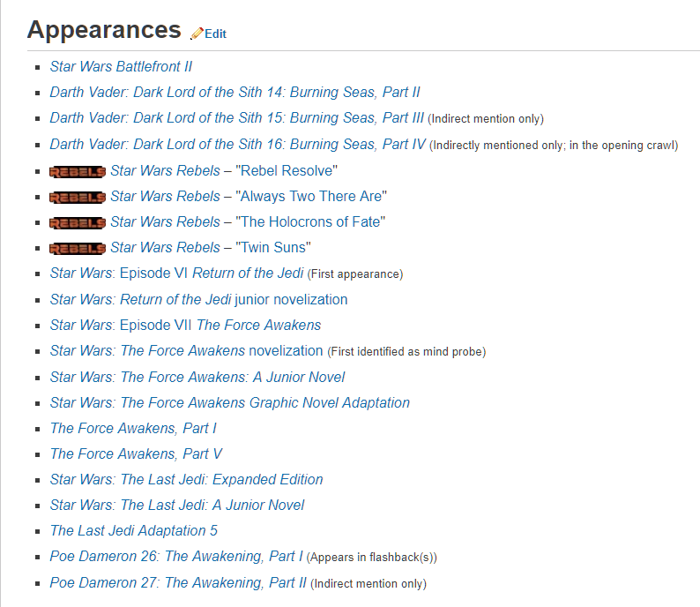Click the Edit link beside Appearances heading
The height and width of the screenshot is (607, 700).
coord(216,34)
